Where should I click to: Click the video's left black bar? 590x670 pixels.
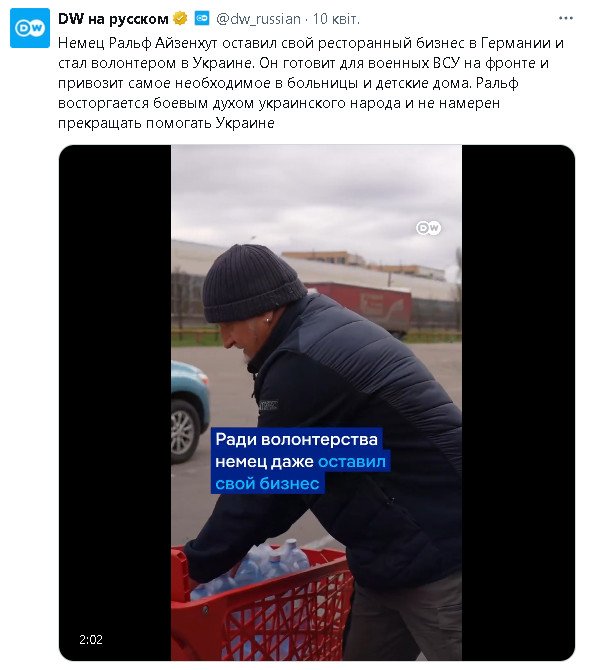pos(115,403)
